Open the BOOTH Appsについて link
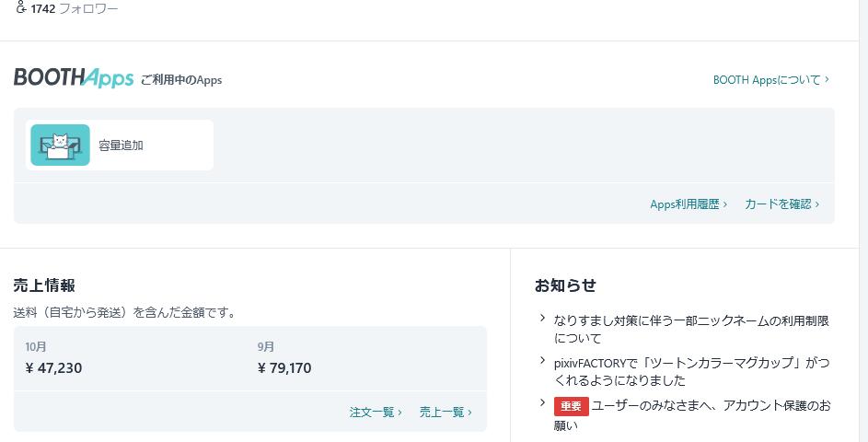This screenshot has width=868, height=442. (770, 80)
